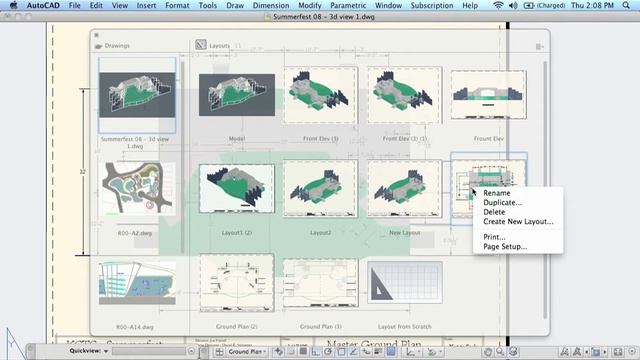This screenshot has height=360, width=640.
Task: Click the Quickview input field
Action: [x=149, y=351]
